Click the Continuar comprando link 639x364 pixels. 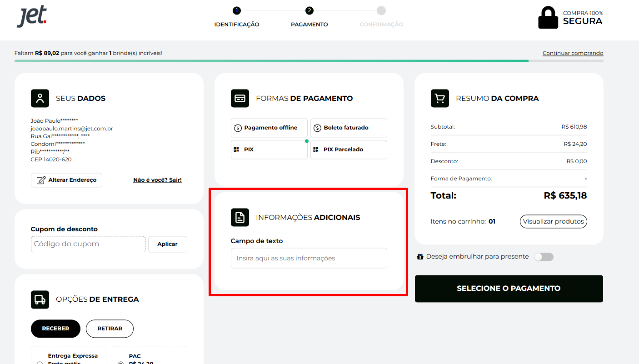click(x=573, y=53)
